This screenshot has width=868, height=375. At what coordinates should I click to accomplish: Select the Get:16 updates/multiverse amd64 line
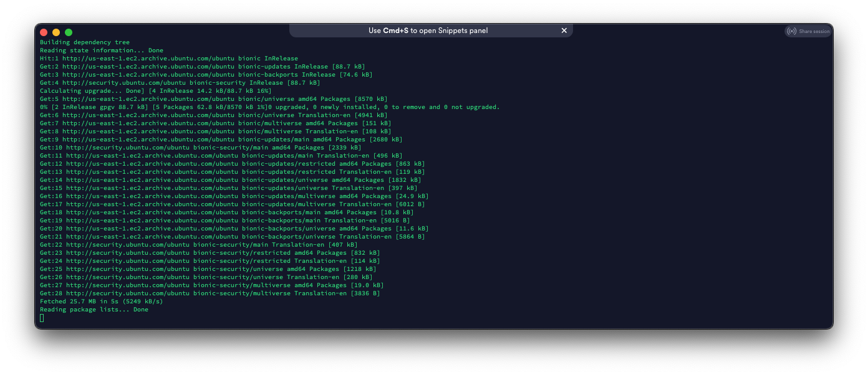pyautogui.click(x=234, y=196)
